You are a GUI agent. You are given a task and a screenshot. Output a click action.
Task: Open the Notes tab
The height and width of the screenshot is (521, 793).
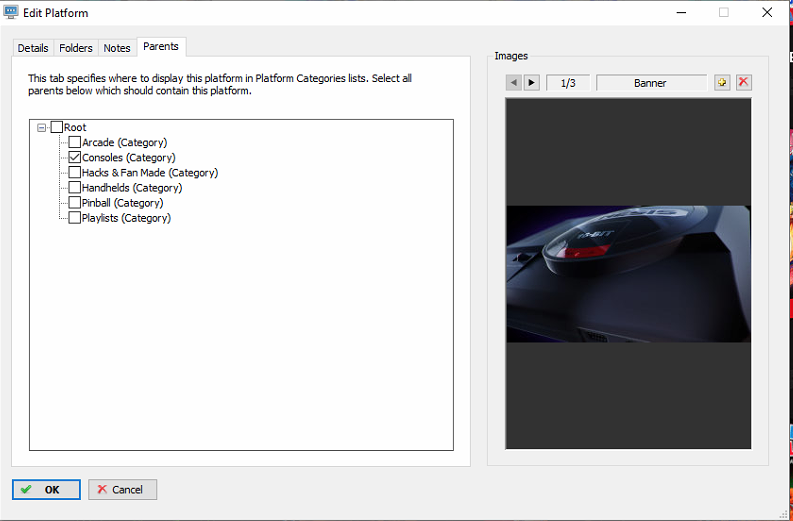pyautogui.click(x=117, y=48)
